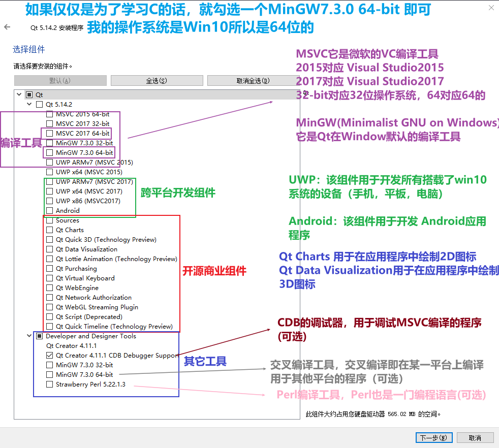Check Qt Purchasing

[x=50, y=268]
